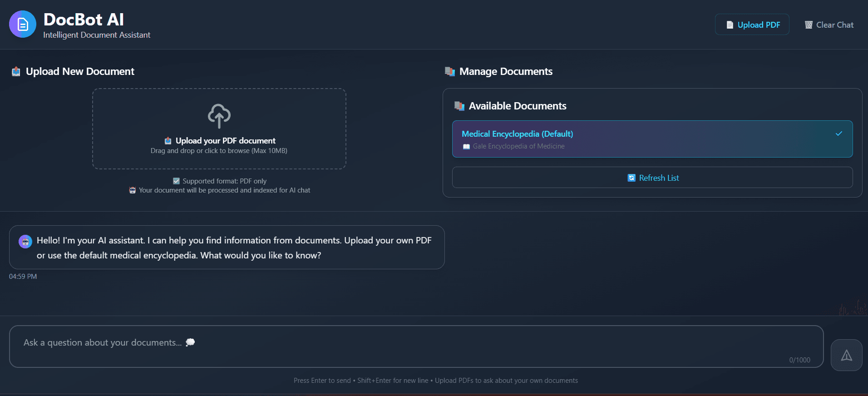Click the cloud upload arrow icon
The height and width of the screenshot is (396, 868).
[219, 116]
